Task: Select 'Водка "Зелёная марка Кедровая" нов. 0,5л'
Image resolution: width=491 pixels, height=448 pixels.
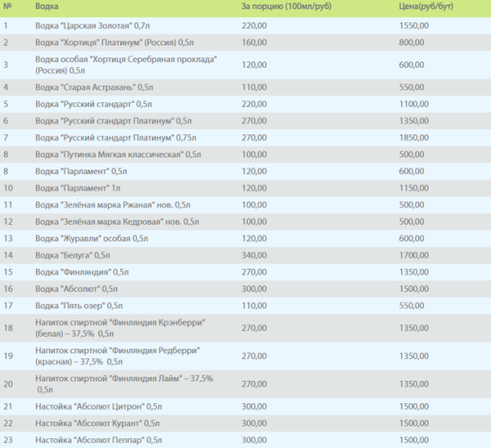Action: coord(117,222)
